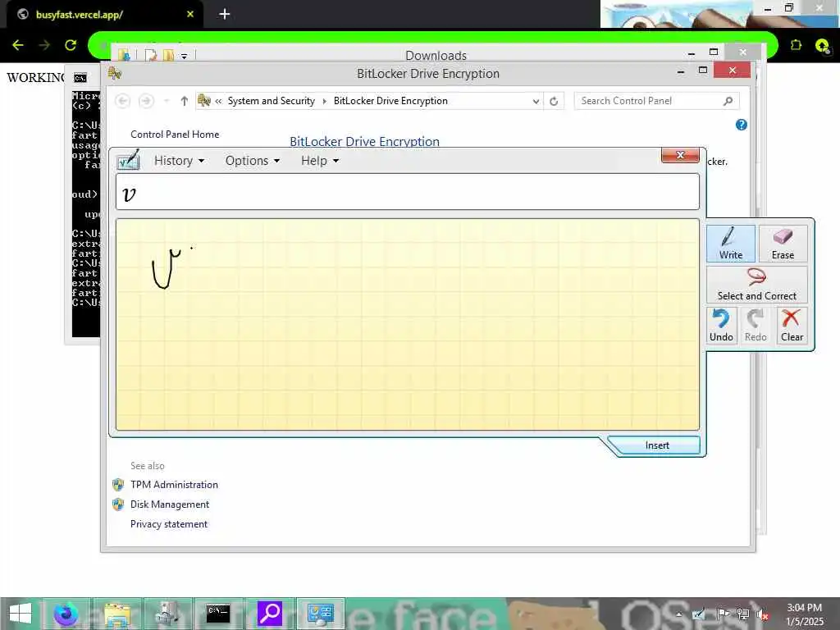Click the recognized expression preview area
The width and height of the screenshot is (840, 630).
pyautogui.click(x=408, y=192)
